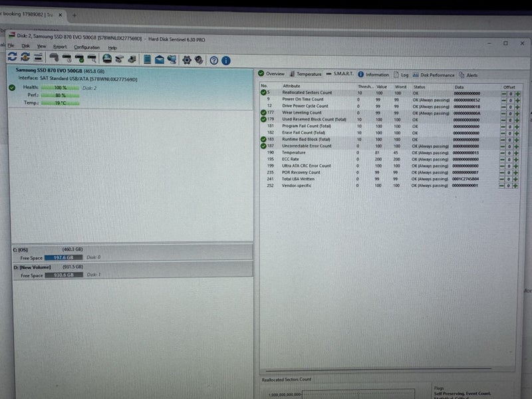The height and width of the screenshot is (399, 532).
Task: Increase offset for Temperature attribute row
Action: coord(517,153)
